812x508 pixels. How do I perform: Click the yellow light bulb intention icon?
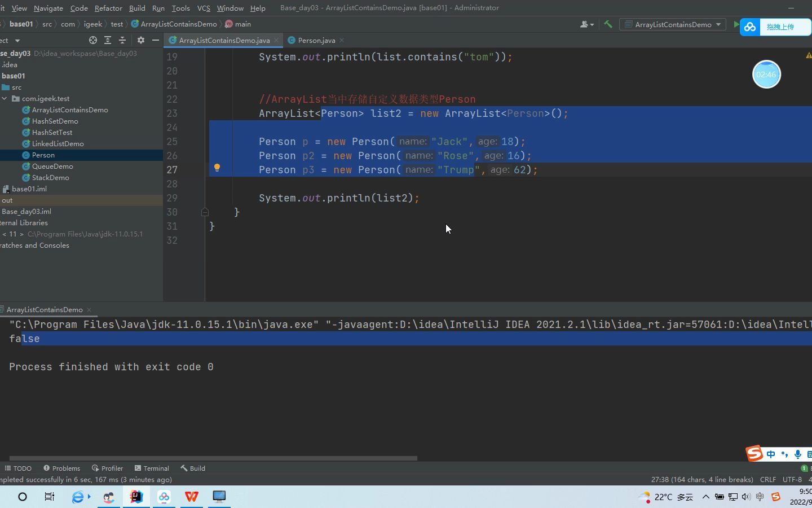pos(217,168)
